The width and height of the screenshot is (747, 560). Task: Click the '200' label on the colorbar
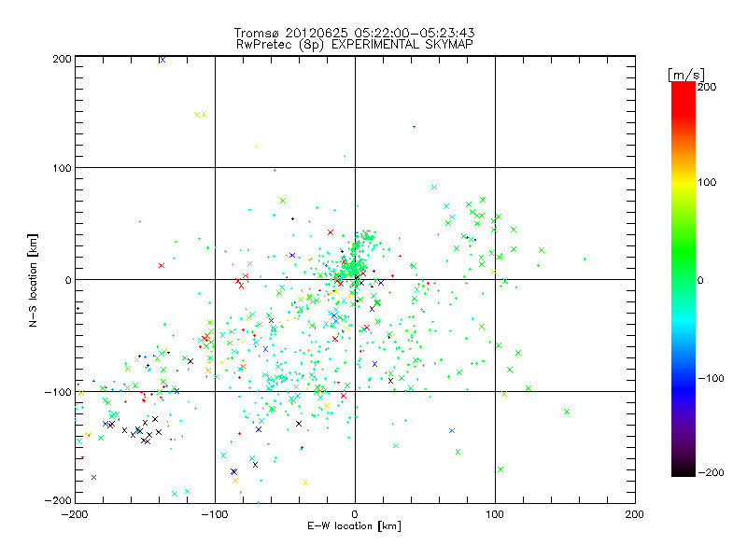point(707,87)
